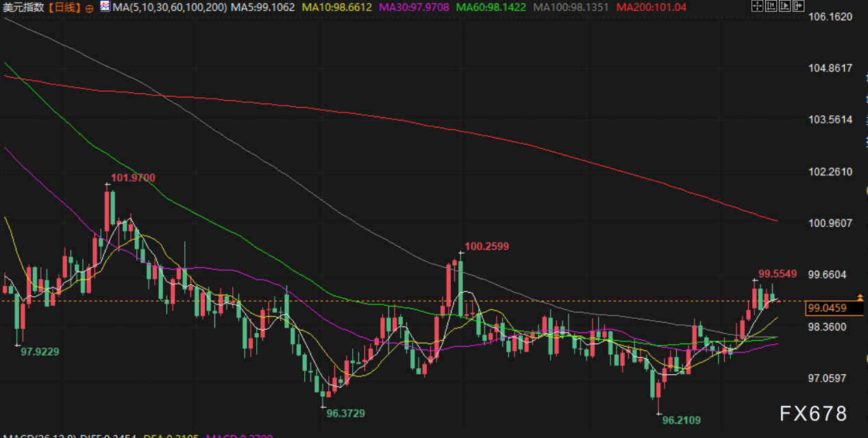Viewport: 868px width, 438px height.
Task: Click the orange circle icon beside 日线
Action: click(90, 8)
